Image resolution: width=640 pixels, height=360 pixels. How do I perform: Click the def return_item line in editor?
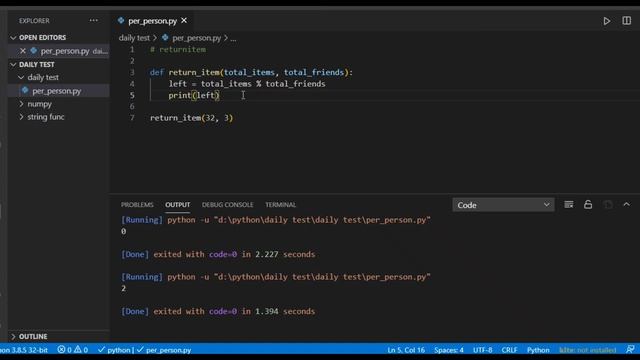251,72
